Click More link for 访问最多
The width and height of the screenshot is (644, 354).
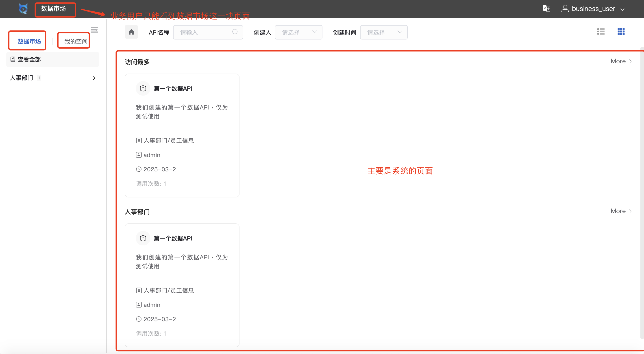621,61
